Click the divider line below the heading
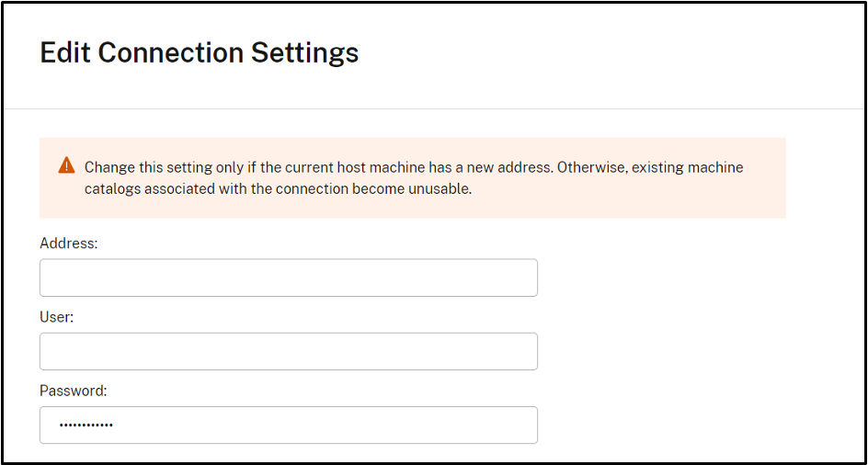Viewport: 868px width, 465px height. pos(434,109)
